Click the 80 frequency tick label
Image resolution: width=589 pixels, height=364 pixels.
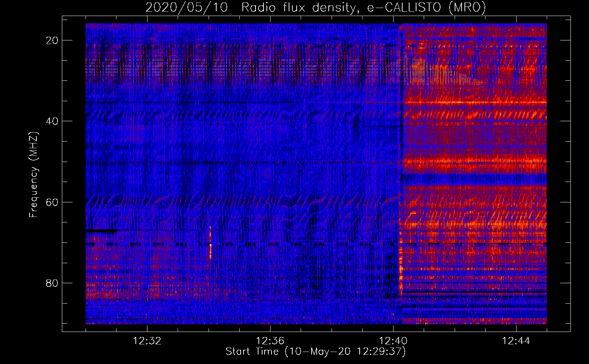click(x=52, y=283)
